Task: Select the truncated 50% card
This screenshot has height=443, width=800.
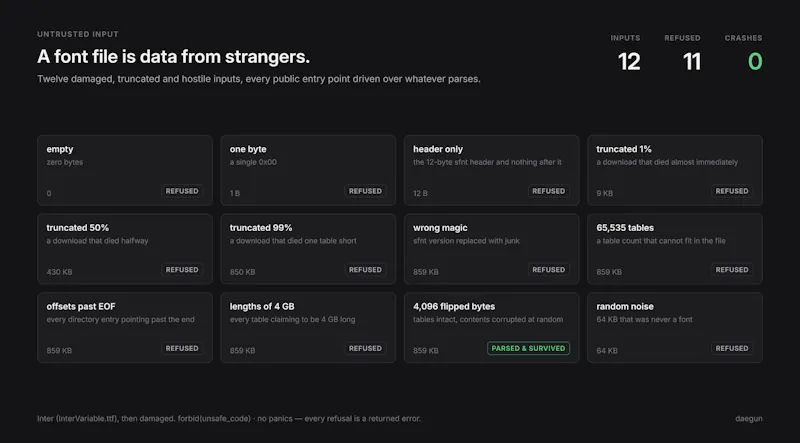Action: (125, 249)
